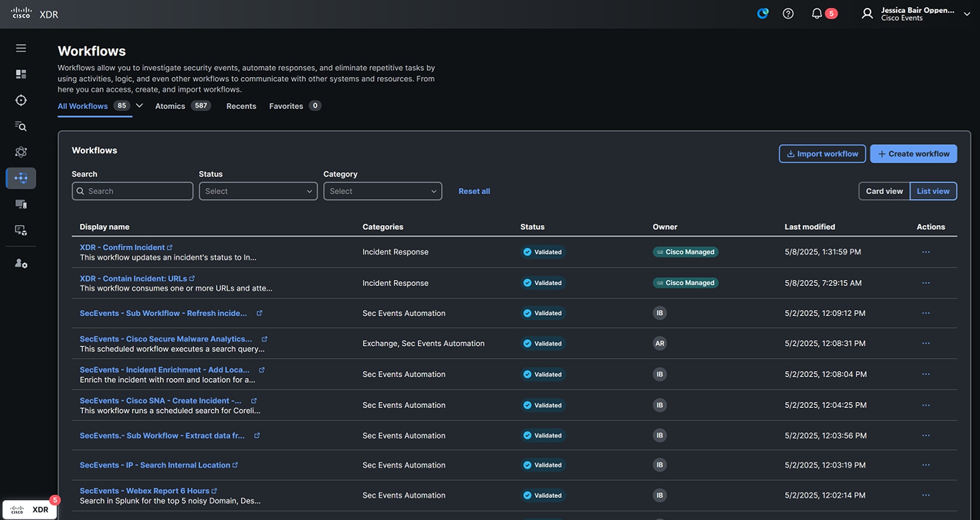Viewport: 980px width, 520px height.
Task: Click the Import workflow button
Action: pyautogui.click(x=822, y=154)
